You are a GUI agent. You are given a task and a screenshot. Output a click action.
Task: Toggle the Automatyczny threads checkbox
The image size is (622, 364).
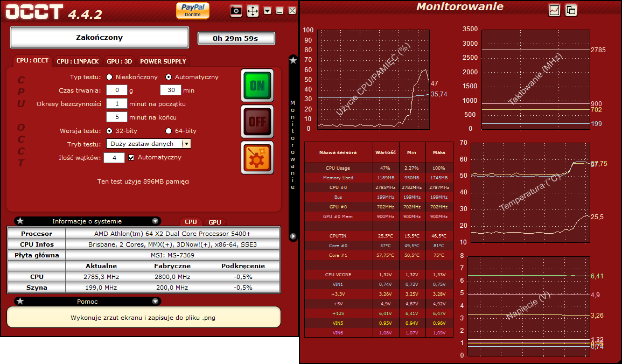click(131, 158)
